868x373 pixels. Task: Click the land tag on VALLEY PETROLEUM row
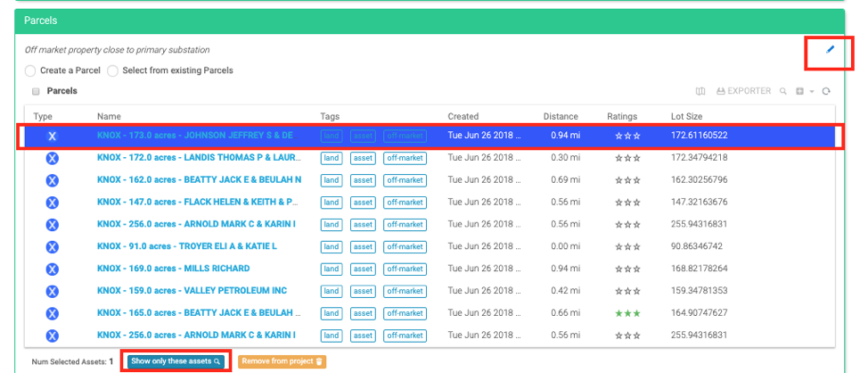coord(332,291)
